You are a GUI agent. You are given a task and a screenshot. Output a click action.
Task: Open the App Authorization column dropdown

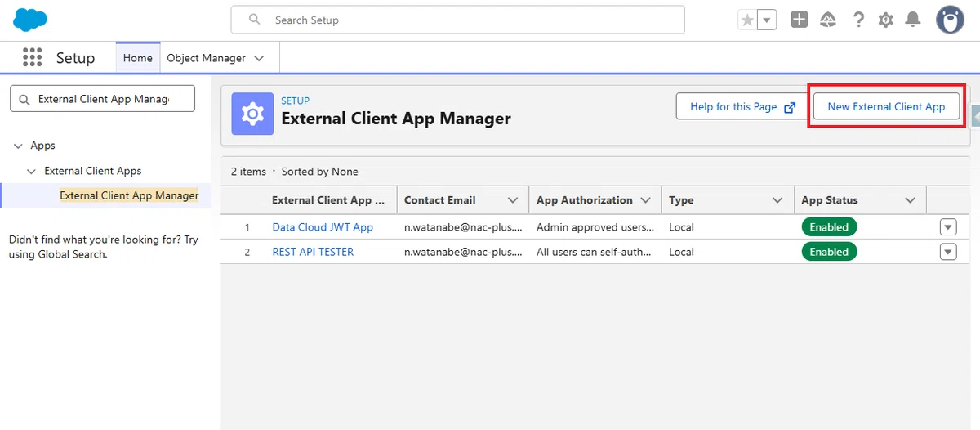(645, 200)
